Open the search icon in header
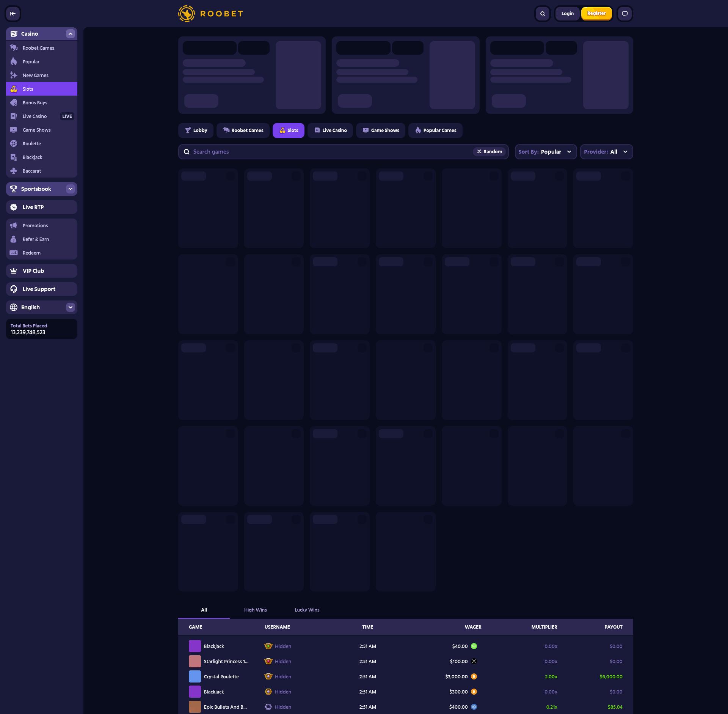The width and height of the screenshot is (728, 714). point(542,14)
